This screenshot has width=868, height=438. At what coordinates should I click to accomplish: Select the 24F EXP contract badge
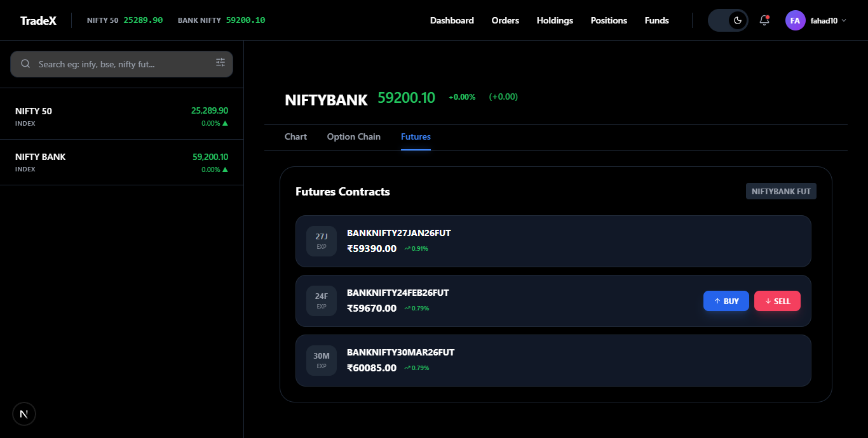pos(322,300)
